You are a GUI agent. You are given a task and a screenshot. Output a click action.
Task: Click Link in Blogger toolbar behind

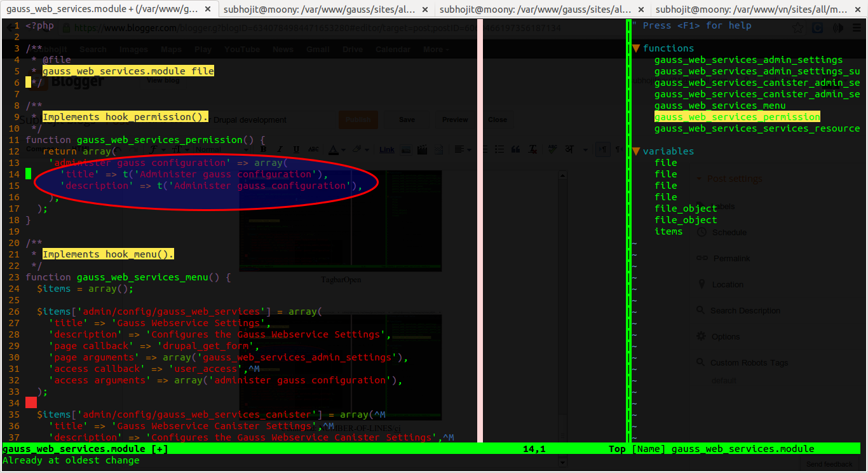pyautogui.click(x=387, y=150)
